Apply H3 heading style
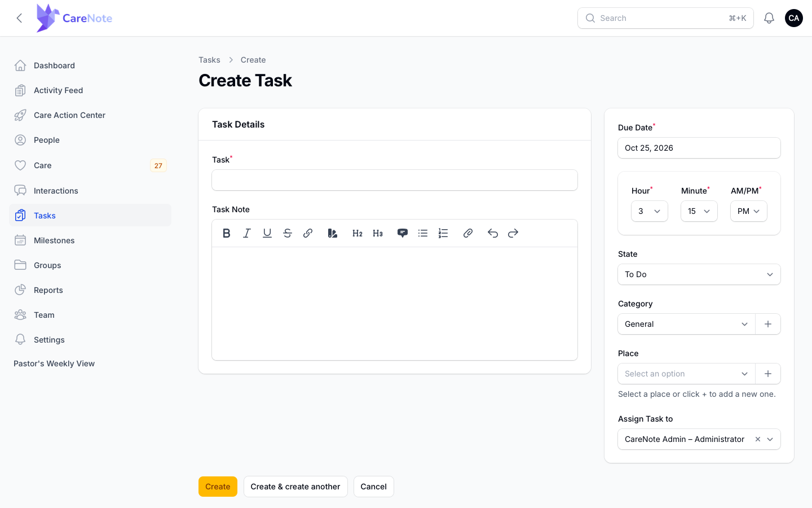Viewport: 812px width, 508px height. (378, 233)
